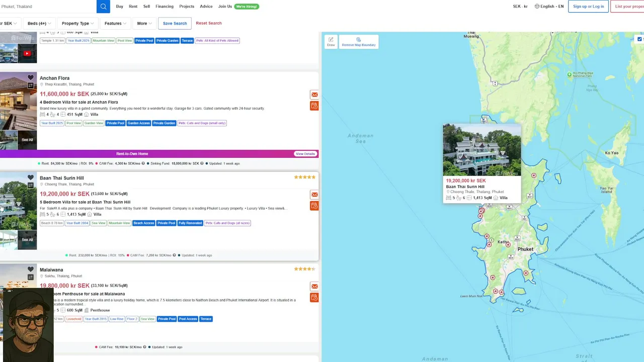This screenshot has height=362, width=644.
Task: Click Fully Renovated tag on Baan Thai Surin Hill
Action: pos(190,223)
